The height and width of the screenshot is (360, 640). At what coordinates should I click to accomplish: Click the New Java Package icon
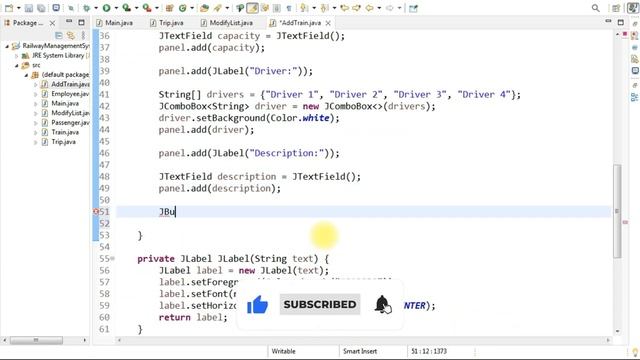coord(170,8)
